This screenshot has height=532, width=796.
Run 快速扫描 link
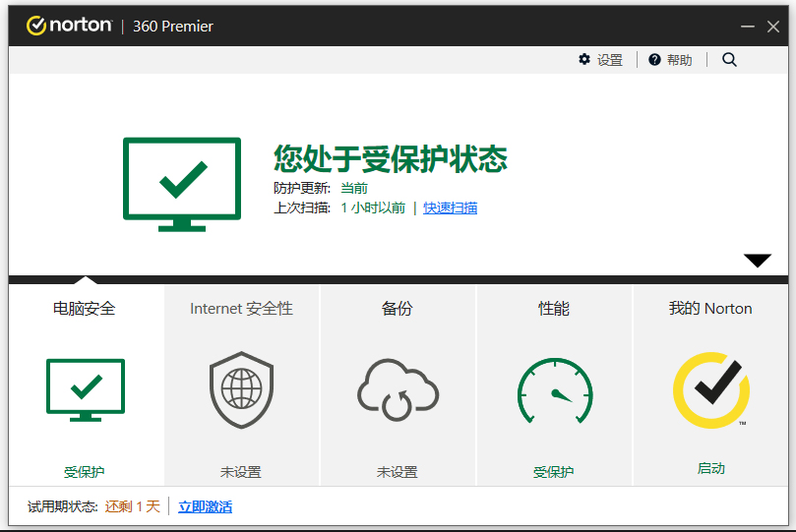[451, 207]
